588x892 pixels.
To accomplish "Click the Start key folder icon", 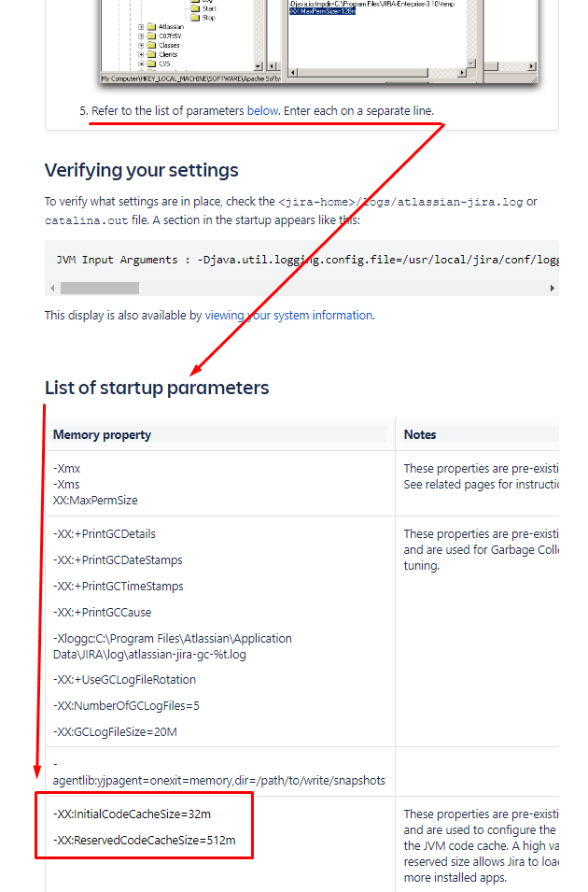I will pos(194,7).
